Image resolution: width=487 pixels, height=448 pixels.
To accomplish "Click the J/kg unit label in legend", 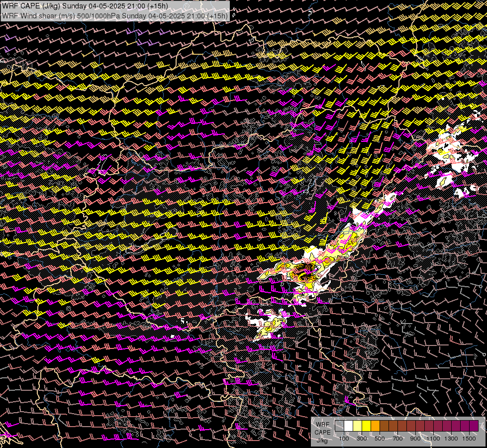I will [322, 441].
